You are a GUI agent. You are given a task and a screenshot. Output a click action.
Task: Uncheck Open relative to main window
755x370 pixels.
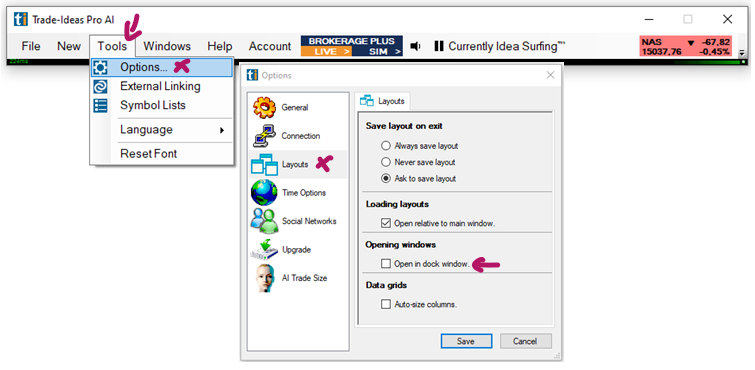click(x=386, y=223)
